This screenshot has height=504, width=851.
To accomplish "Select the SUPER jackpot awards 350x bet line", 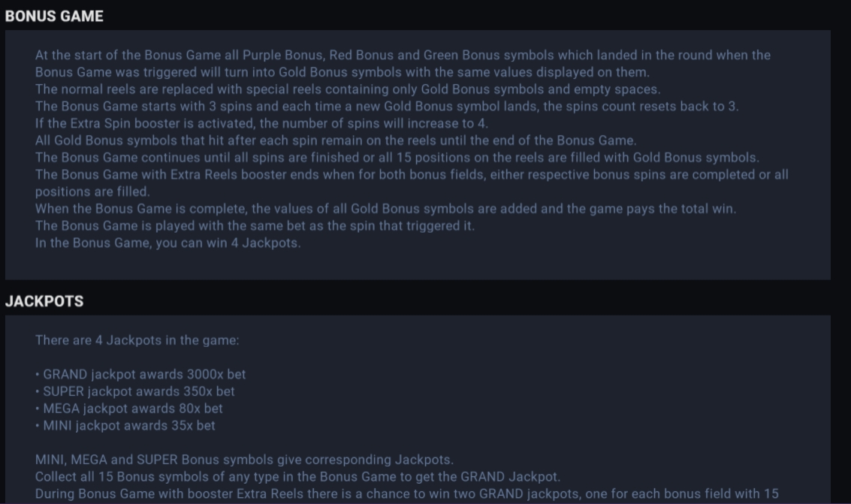I will click(x=135, y=391).
